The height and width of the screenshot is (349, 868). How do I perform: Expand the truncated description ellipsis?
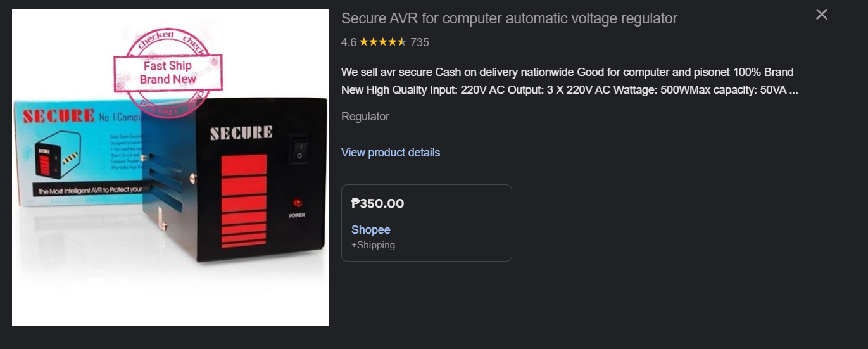point(793,90)
